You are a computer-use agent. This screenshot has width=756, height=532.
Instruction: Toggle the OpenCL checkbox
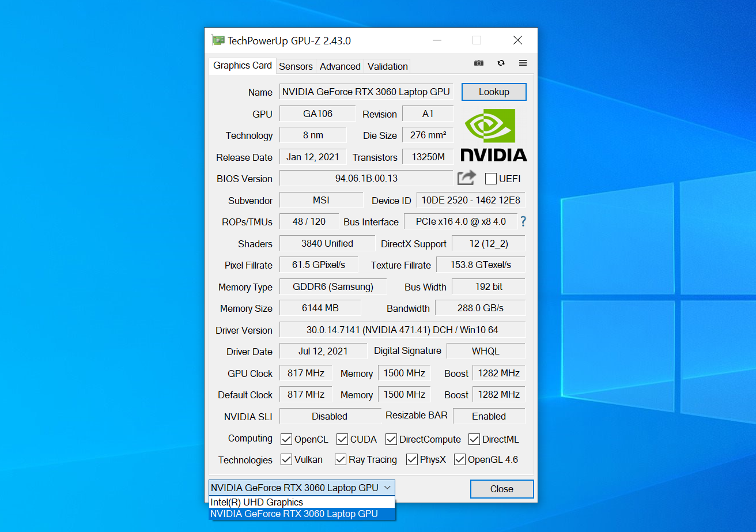(x=286, y=439)
